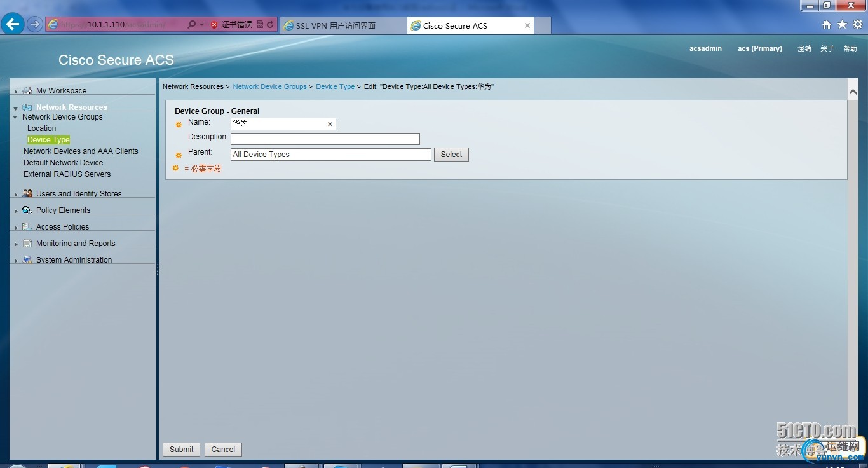Viewport: 868px width, 468px height.
Task: Switch to SSL VPN 用户访问界面 tab
Action: [x=343, y=25]
